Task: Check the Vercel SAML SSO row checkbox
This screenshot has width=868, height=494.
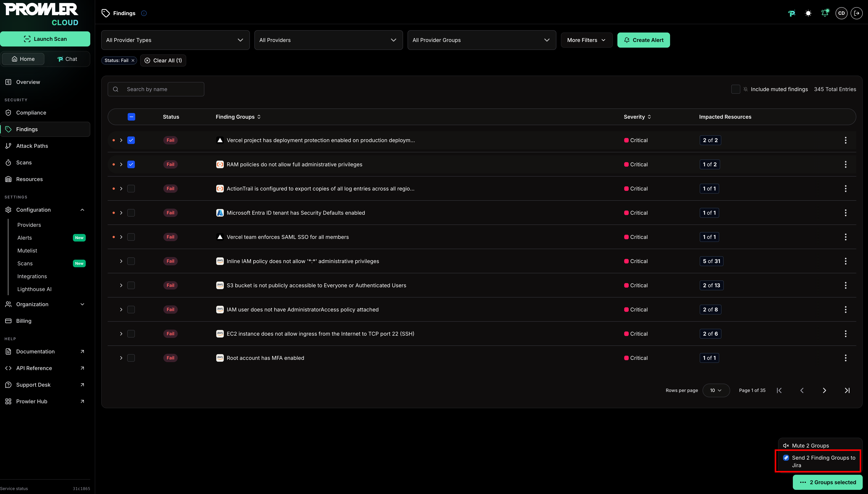Action: tap(131, 237)
